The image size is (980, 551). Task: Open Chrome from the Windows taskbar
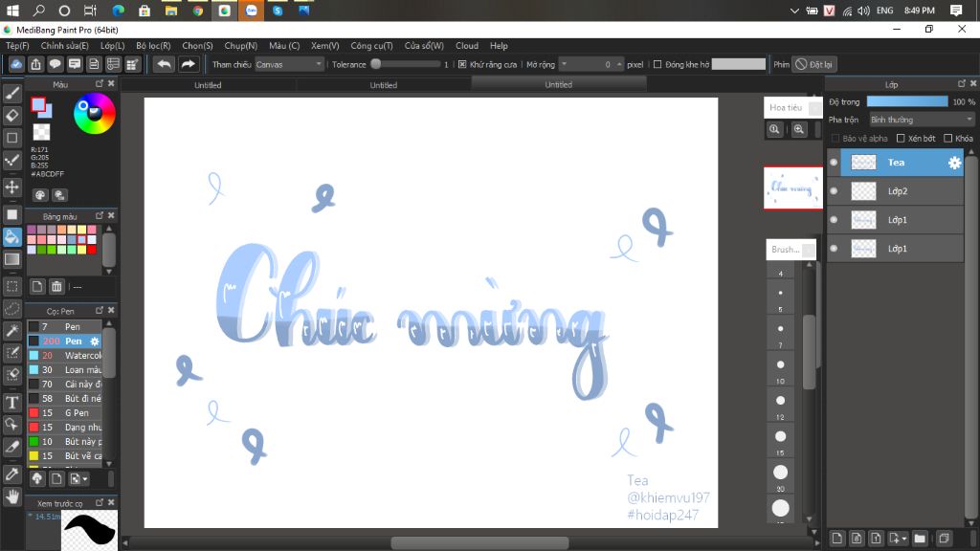[197, 11]
